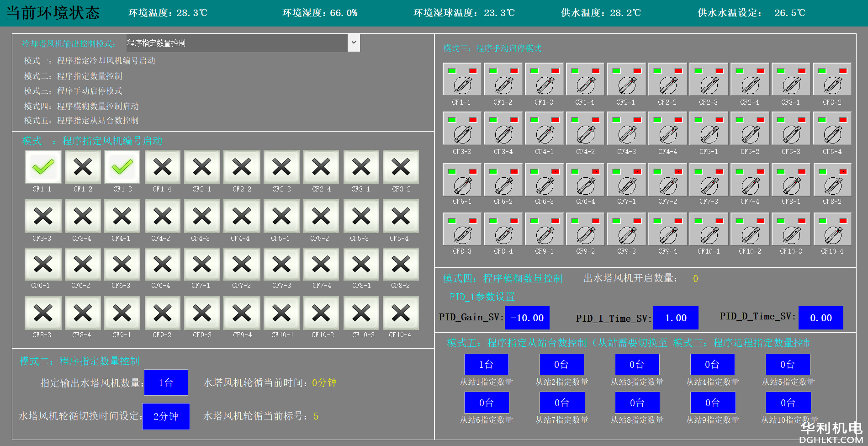Click the specified fan quantity 1台 field
The height and width of the screenshot is (446, 868).
166,382
